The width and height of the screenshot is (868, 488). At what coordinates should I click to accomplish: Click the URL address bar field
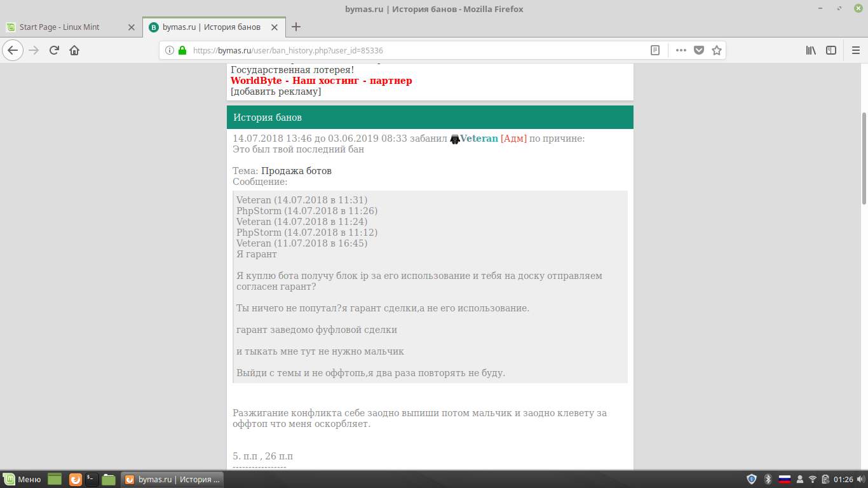[413, 50]
